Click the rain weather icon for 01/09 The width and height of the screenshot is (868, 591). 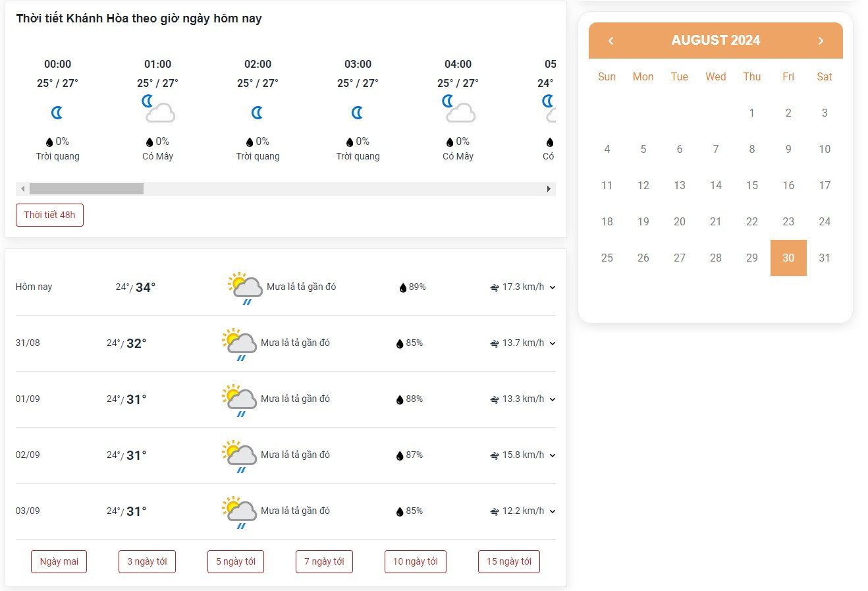click(239, 400)
